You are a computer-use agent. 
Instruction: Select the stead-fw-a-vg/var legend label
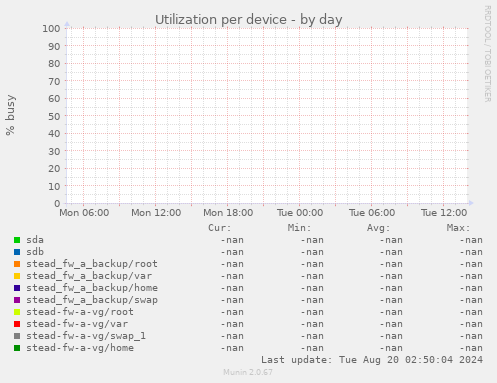coord(77,324)
